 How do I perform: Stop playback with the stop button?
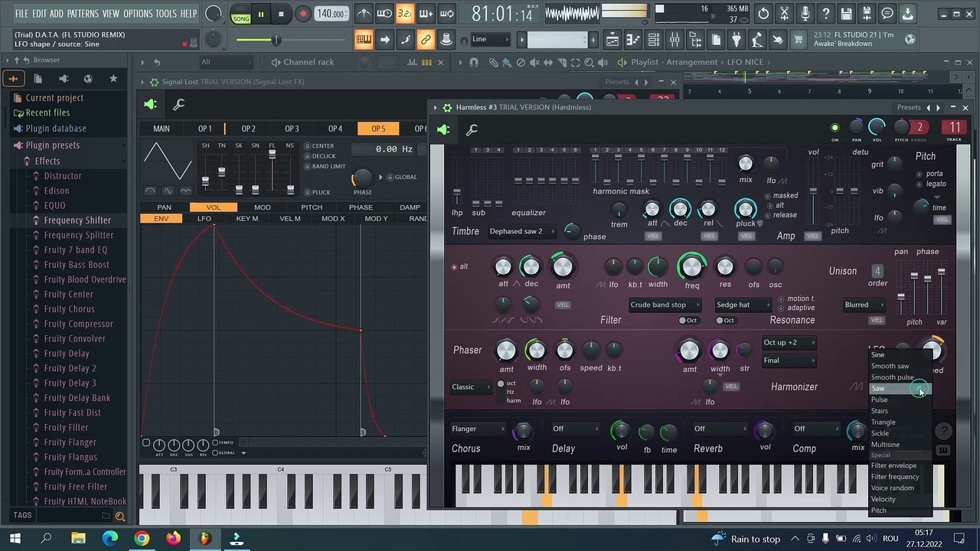281,14
